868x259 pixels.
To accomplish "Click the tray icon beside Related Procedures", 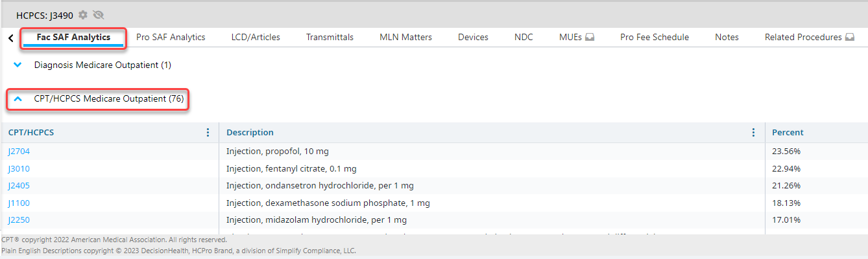I will 850,38.
